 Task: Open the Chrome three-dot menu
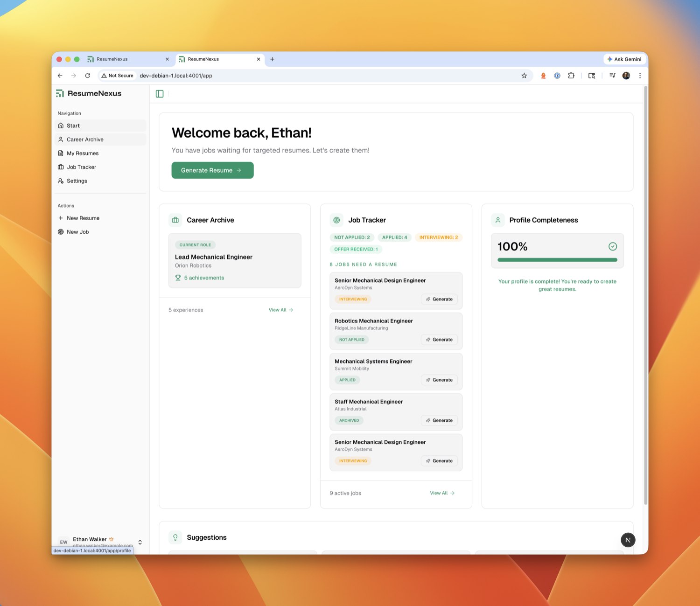(x=640, y=76)
